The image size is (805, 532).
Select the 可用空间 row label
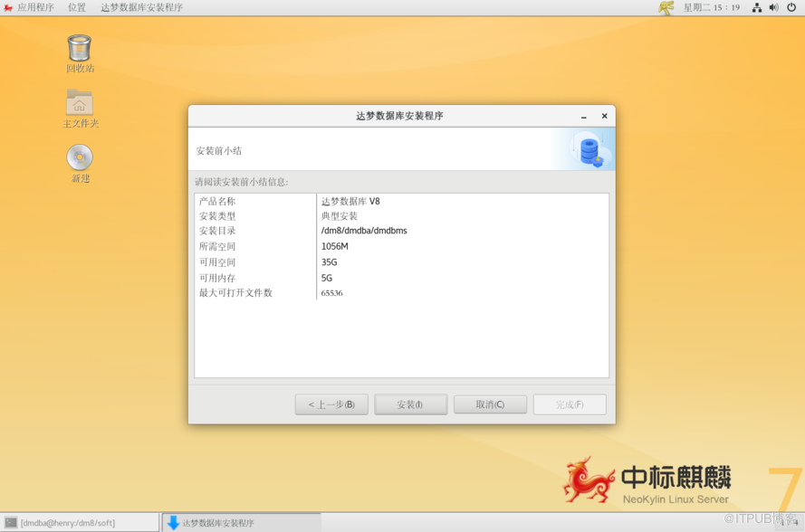tap(217, 262)
